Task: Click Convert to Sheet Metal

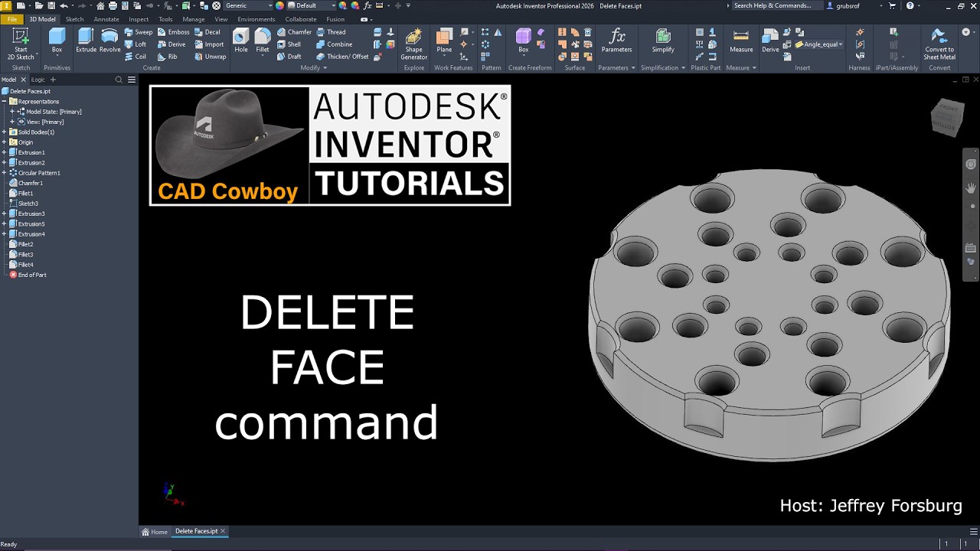Action: (x=939, y=44)
